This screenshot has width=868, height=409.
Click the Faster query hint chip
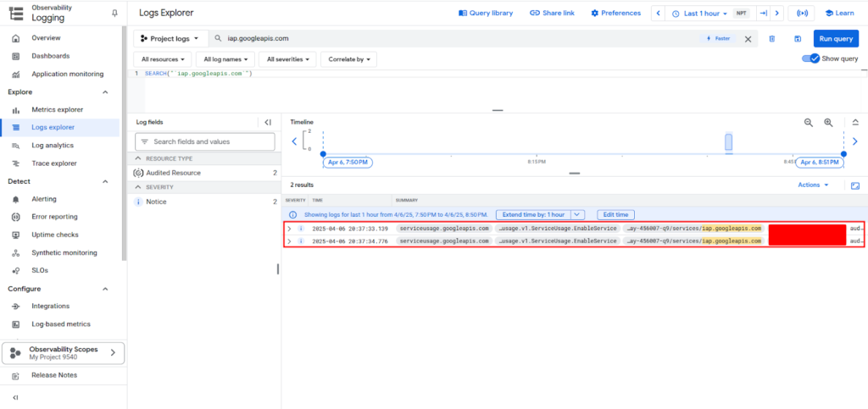[718, 39]
